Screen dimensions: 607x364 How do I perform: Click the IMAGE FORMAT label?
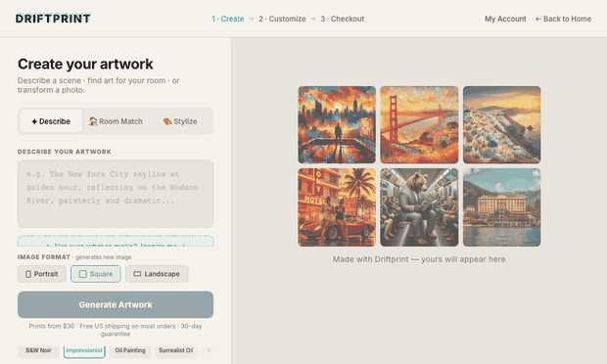(x=44, y=256)
